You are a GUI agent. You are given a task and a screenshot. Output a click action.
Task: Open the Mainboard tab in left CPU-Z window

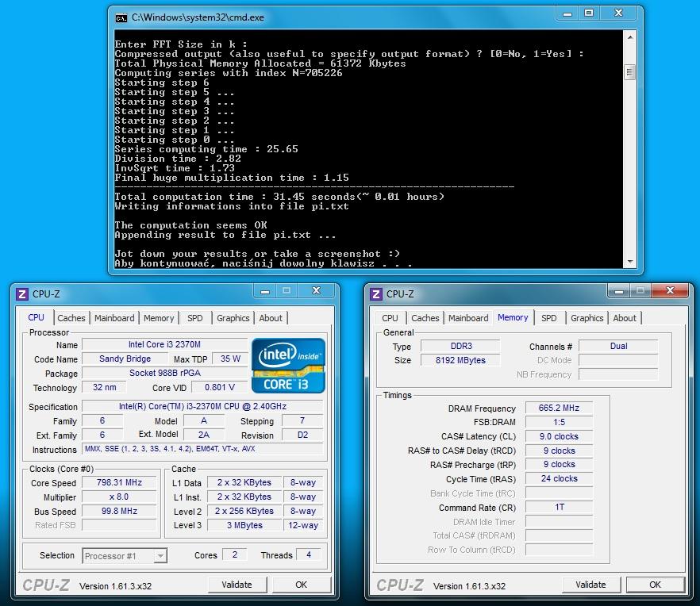pos(114,318)
